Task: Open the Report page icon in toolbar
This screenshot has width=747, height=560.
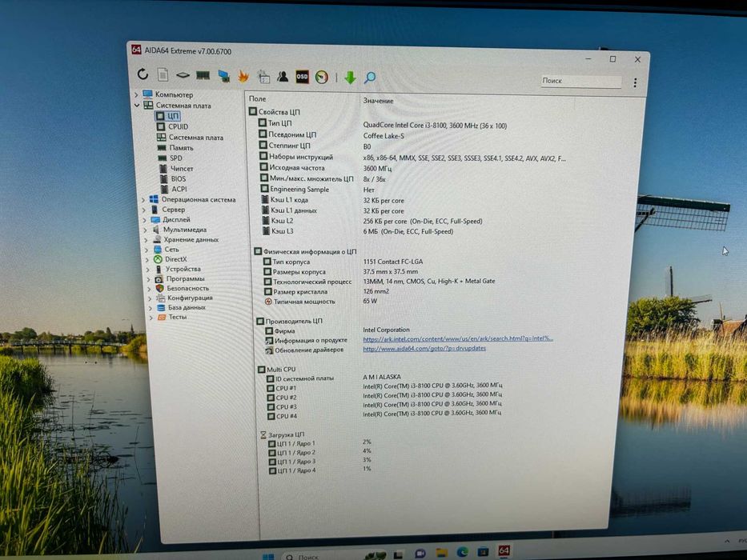Action: point(163,74)
